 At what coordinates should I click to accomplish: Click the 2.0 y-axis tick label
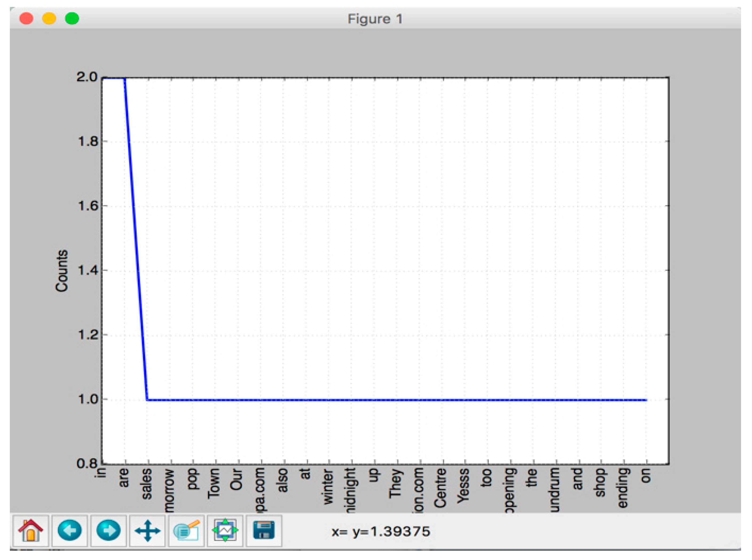[87, 77]
